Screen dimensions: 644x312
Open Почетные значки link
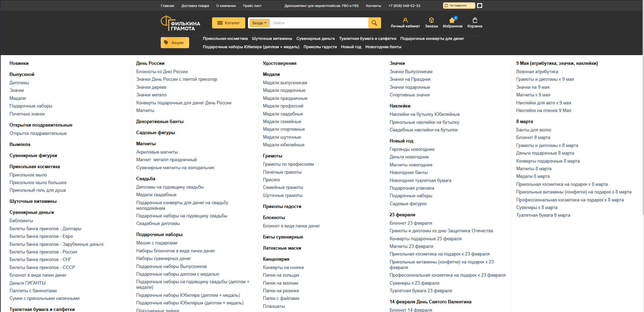(27, 114)
